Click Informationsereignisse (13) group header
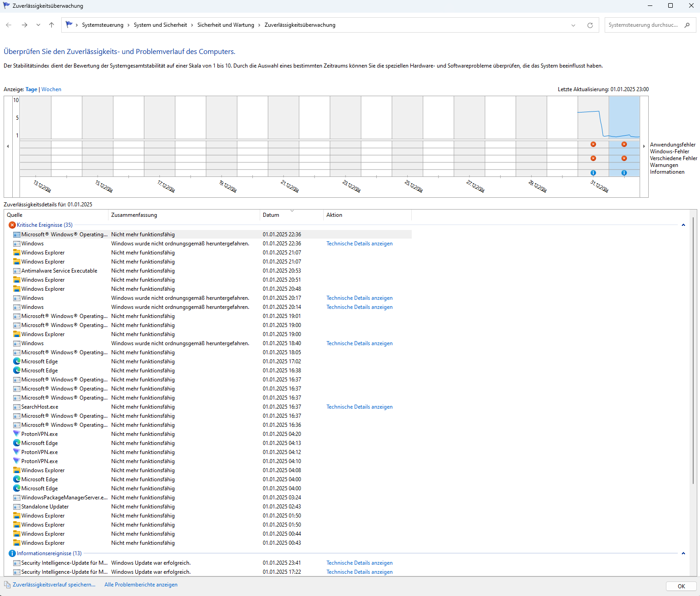This screenshot has width=700, height=596. coord(49,553)
